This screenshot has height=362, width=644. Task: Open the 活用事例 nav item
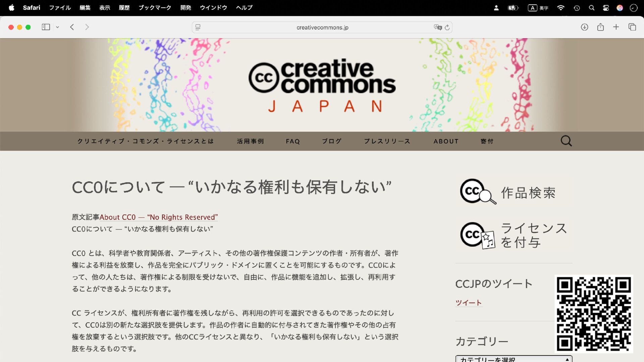coord(251,141)
